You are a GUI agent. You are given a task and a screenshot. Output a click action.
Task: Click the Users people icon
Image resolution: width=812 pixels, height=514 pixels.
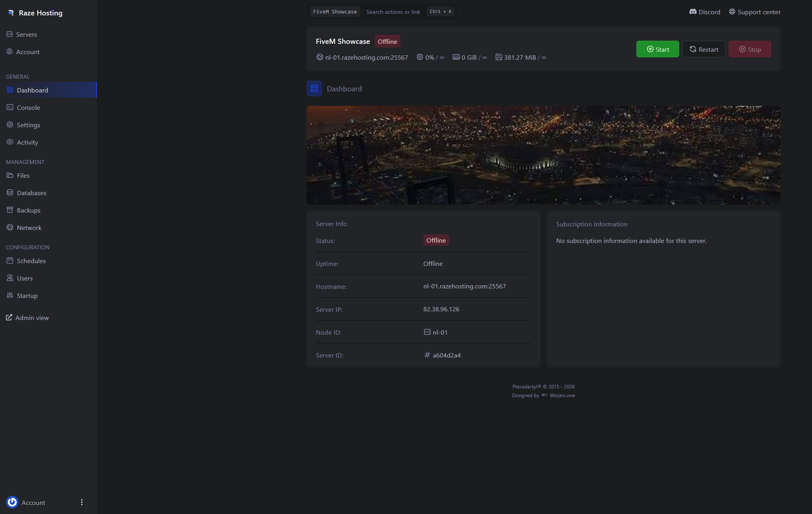tap(10, 278)
